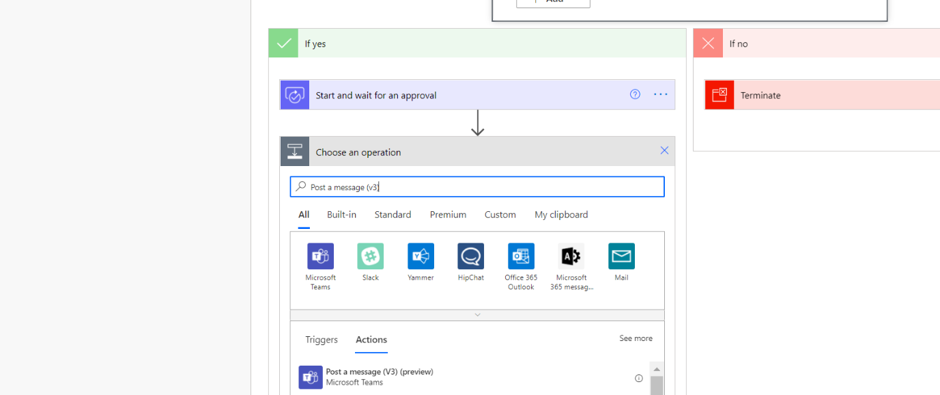Screen dimensions: 940x395
Task: Select the Mail connector icon
Action: coord(622,256)
